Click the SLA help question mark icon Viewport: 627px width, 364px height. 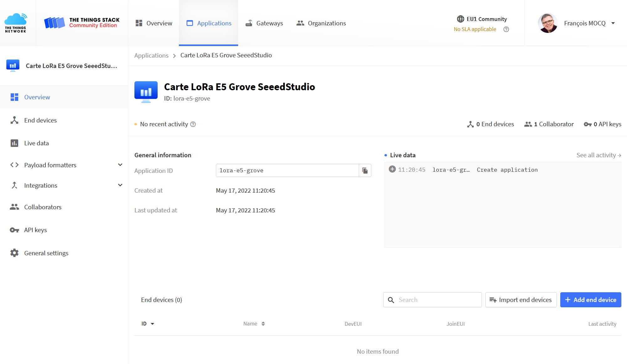coord(506,29)
